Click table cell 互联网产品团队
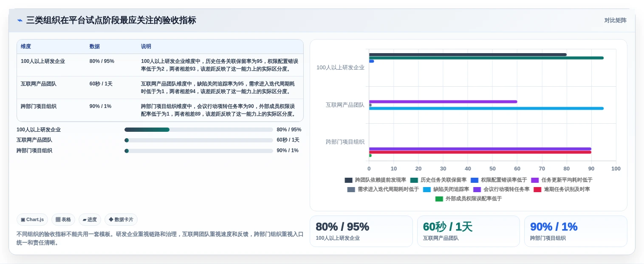The width and height of the screenshot is (644, 264). (x=39, y=84)
